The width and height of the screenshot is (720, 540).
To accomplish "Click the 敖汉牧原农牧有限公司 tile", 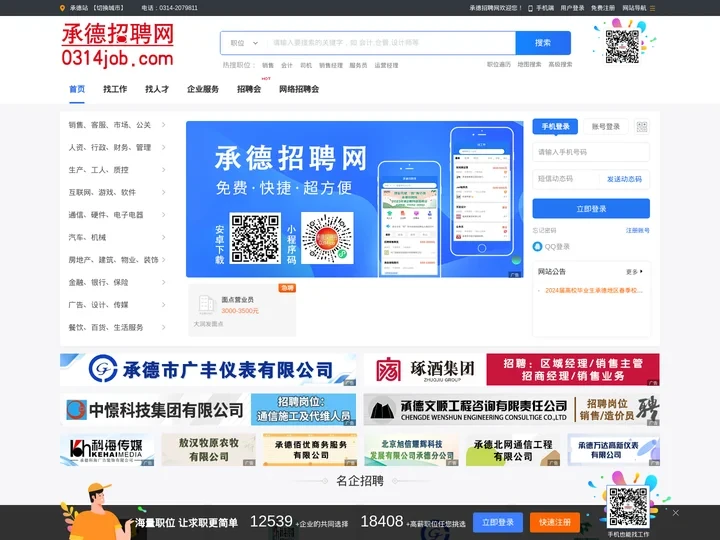I will (208, 450).
